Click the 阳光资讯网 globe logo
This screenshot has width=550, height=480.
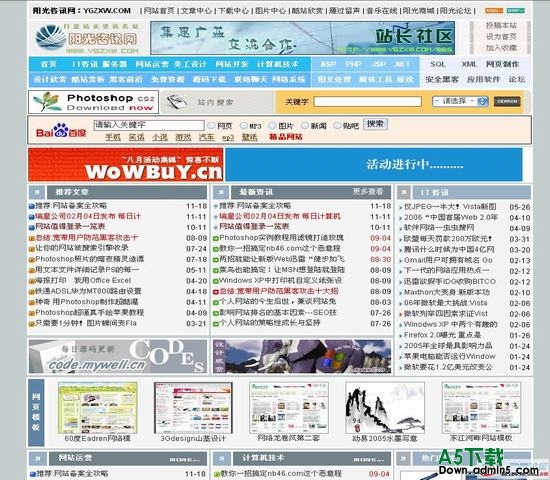[51, 37]
